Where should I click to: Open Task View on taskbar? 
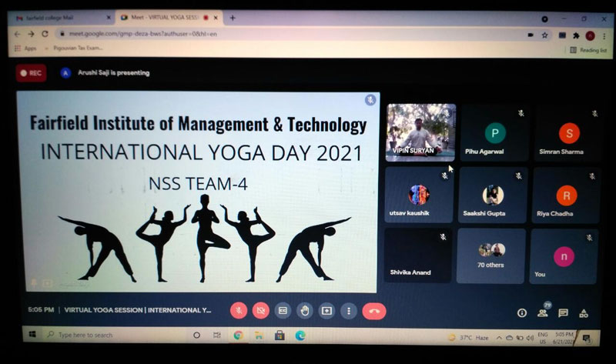[x=217, y=335]
